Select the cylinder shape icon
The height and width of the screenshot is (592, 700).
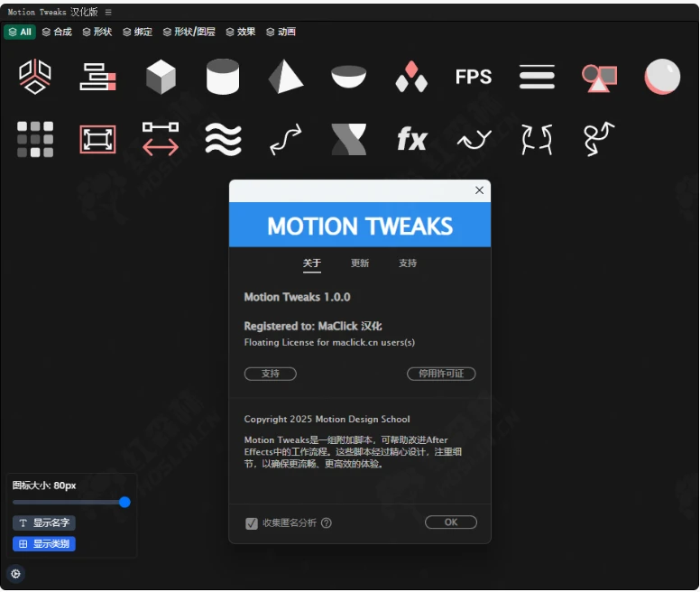point(223,77)
